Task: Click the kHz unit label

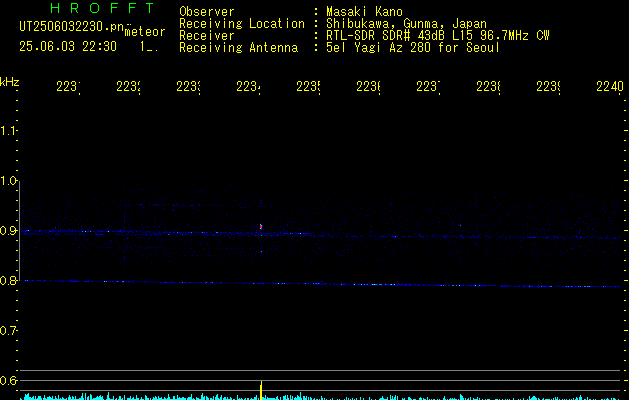Action: (x=9, y=82)
